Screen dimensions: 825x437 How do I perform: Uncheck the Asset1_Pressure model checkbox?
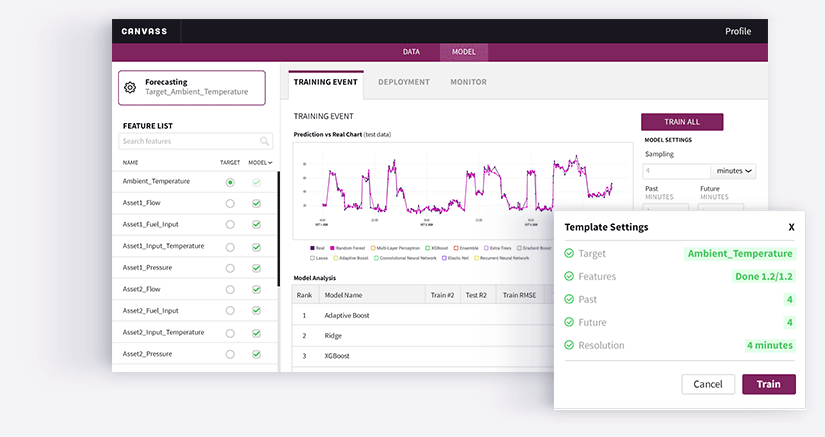pyautogui.click(x=257, y=268)
